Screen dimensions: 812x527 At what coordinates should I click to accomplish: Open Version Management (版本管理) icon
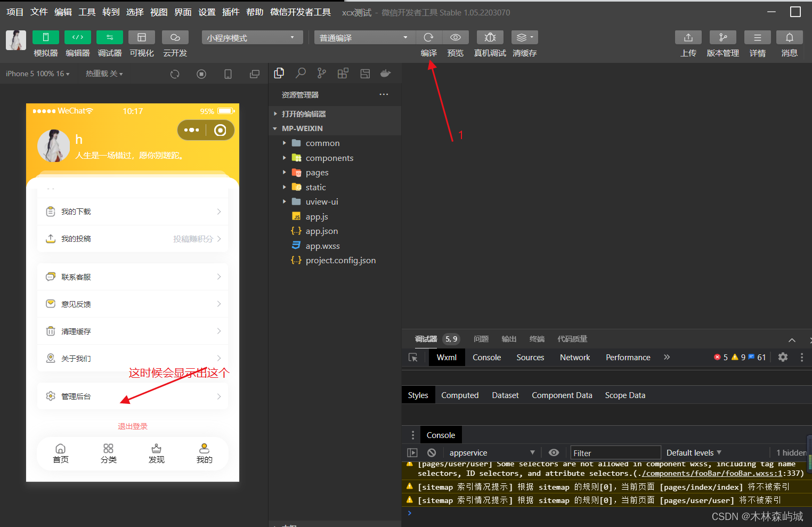coord(723,37)
